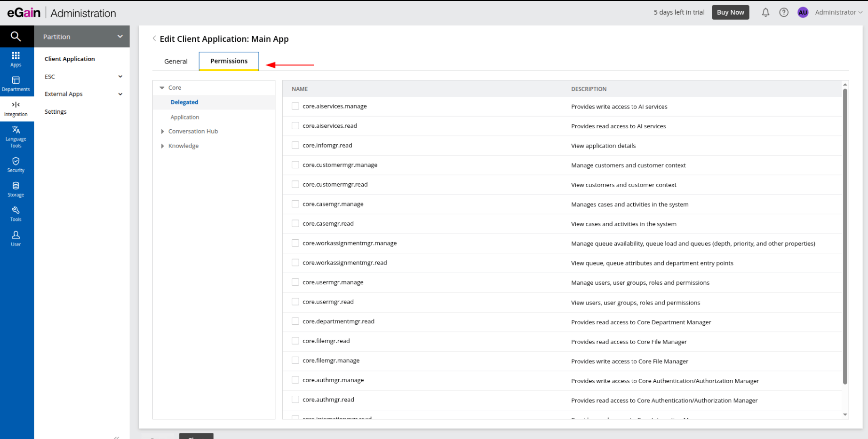Go to Departments in the sidebar

tap(16, 84)
